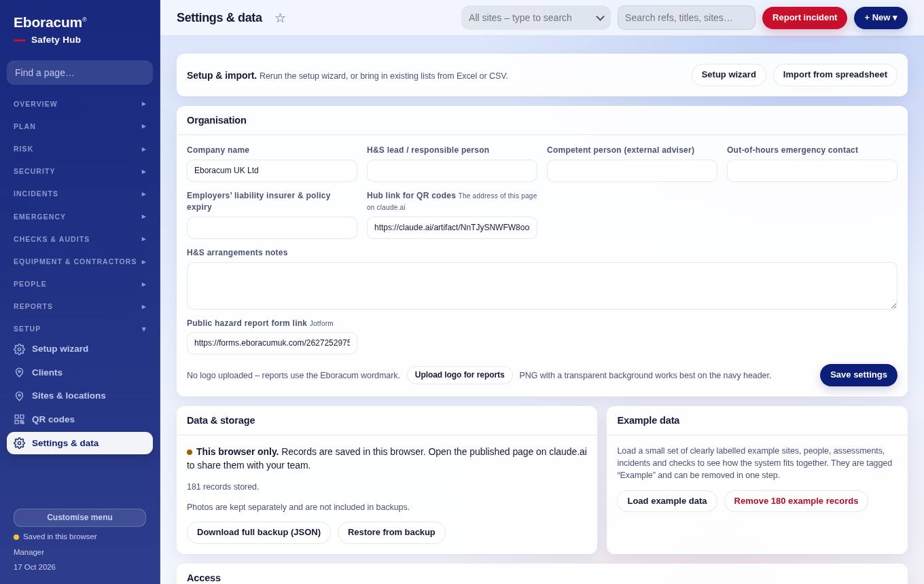Expand the People sidebar section
The width and height of the screenshot is (924, 584).
point(79,284)
